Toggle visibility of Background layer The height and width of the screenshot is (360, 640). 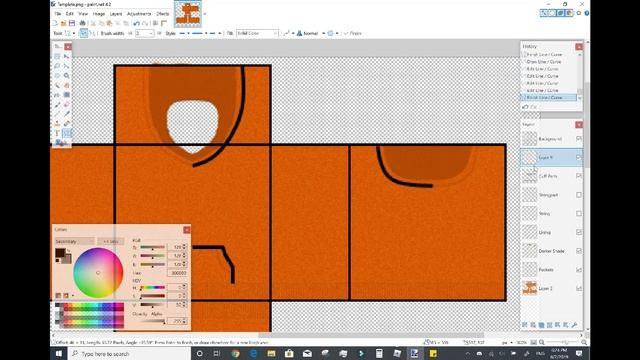579,139
